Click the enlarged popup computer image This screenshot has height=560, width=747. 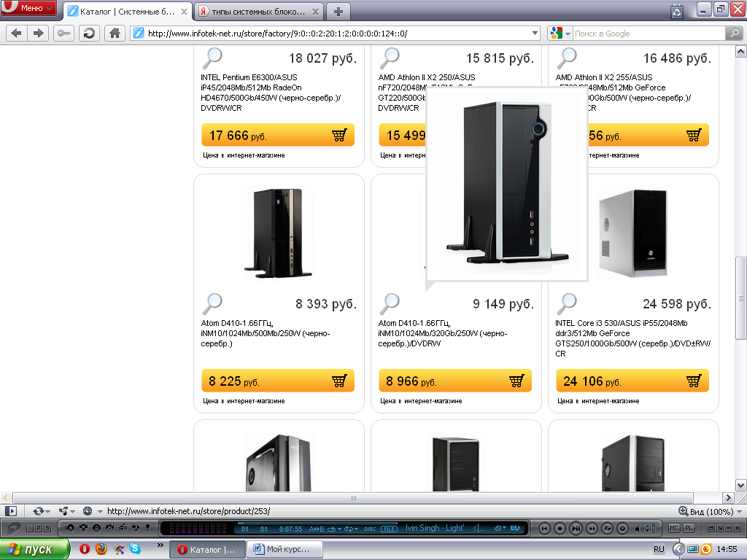[x=507, y=183]
